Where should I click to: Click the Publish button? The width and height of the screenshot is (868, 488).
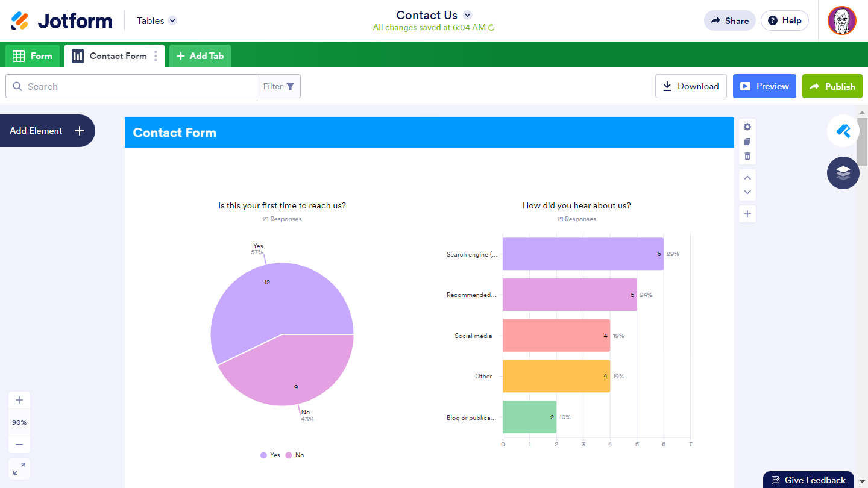(832, 86)
